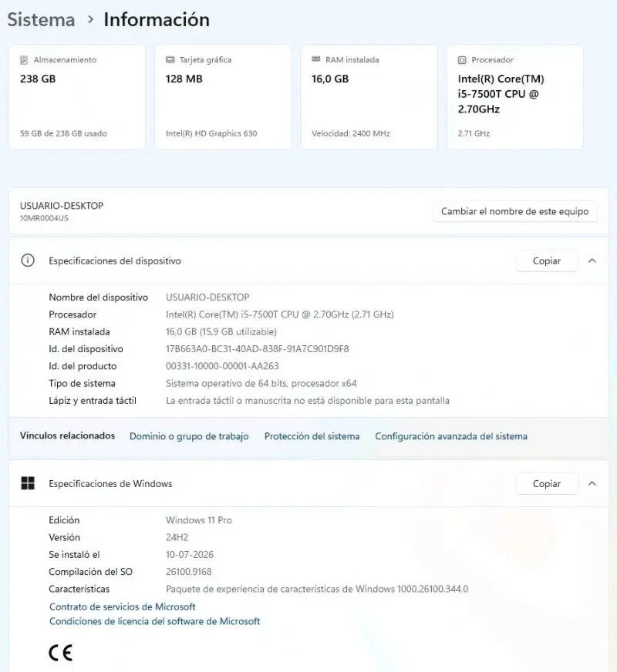Click the product ID 00331-10000-00001-AA263

coord(222,366)
